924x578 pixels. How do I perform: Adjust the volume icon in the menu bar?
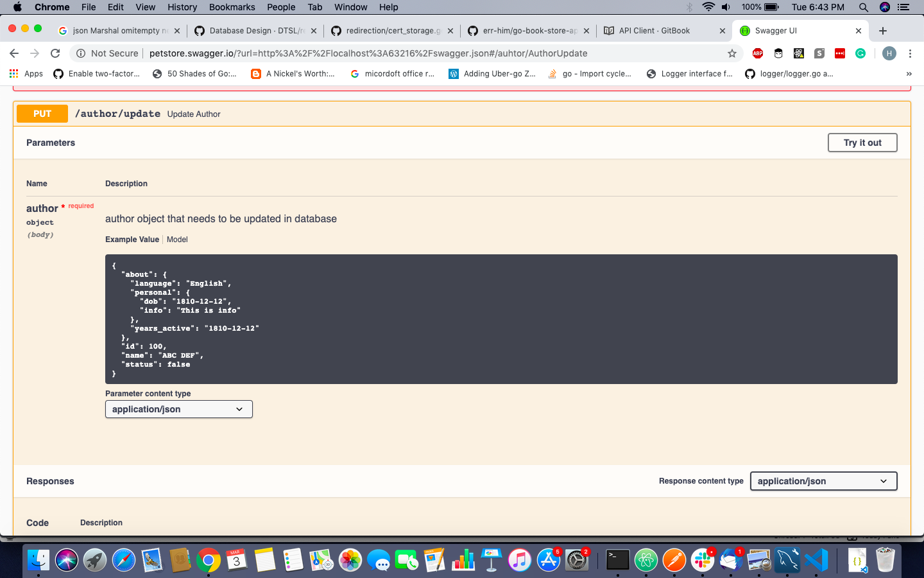tap(726, 7)
